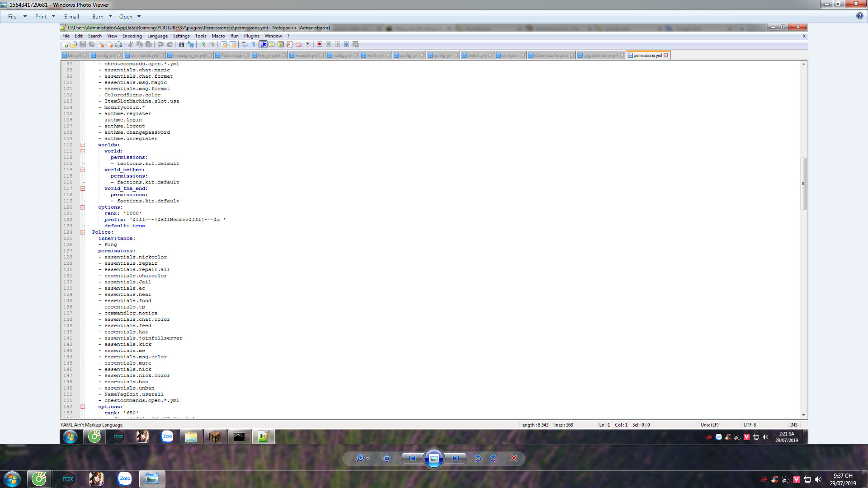The height and width of the screenshot is (488, 868).
Task: Select the permissions.yml tab
Action: tap(647, 56)
